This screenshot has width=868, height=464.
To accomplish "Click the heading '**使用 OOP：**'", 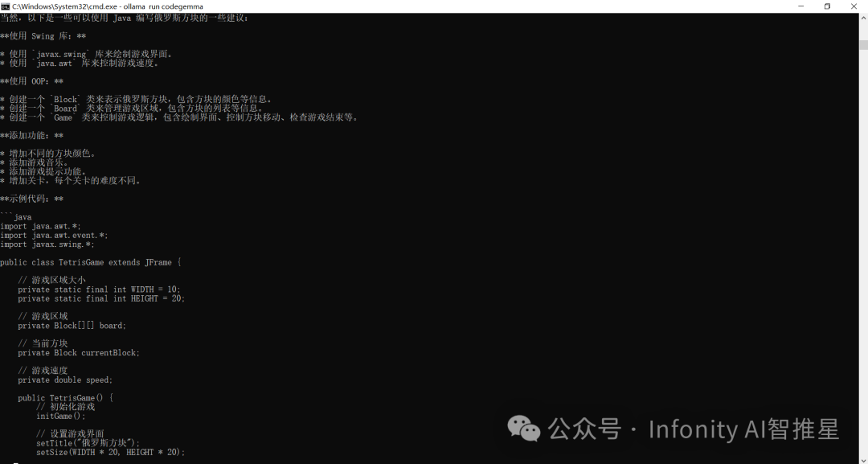I will pos(32,81).
